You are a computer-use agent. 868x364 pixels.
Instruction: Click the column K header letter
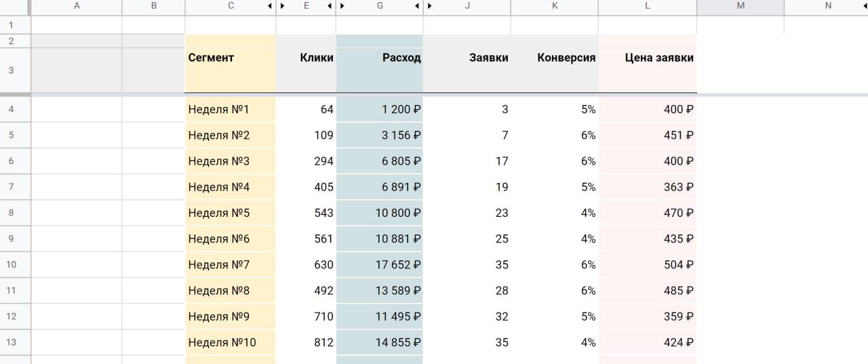(x=555, y=6)
